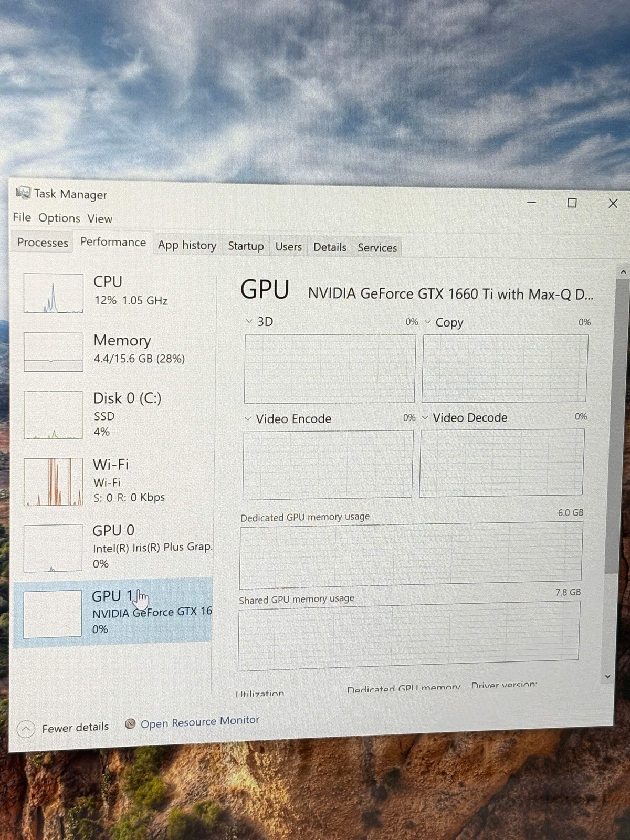630x840 pixels.
Task: Switch to the Startup tab
Action: [246, 246]
